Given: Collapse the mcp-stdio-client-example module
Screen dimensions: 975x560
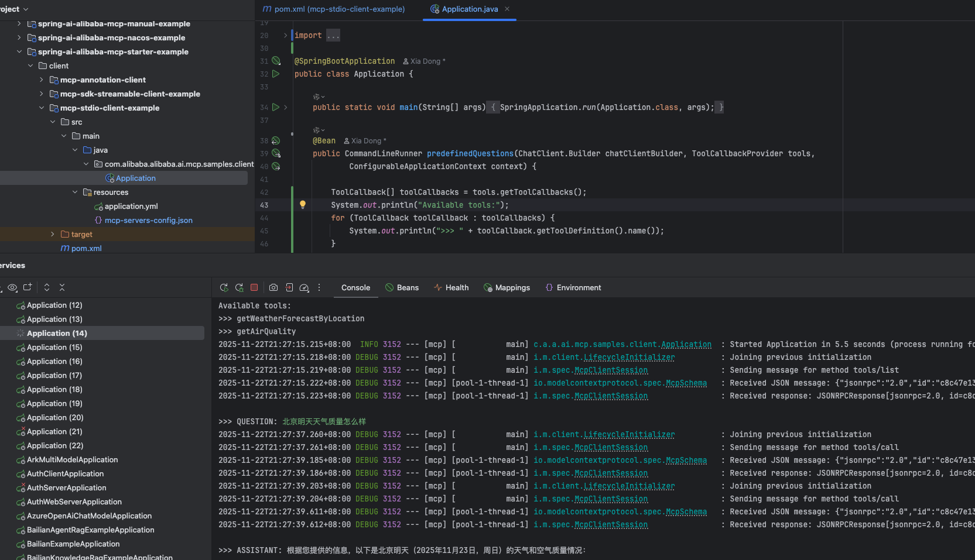Looking at the screenshot, I should tap(42, 108).
